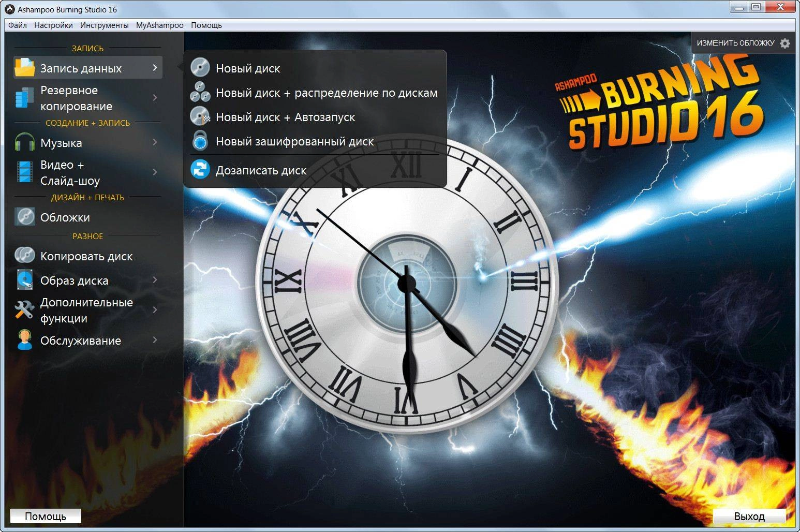
Task: Click the Обложки disc cover icon
Action: click(24, 217)
